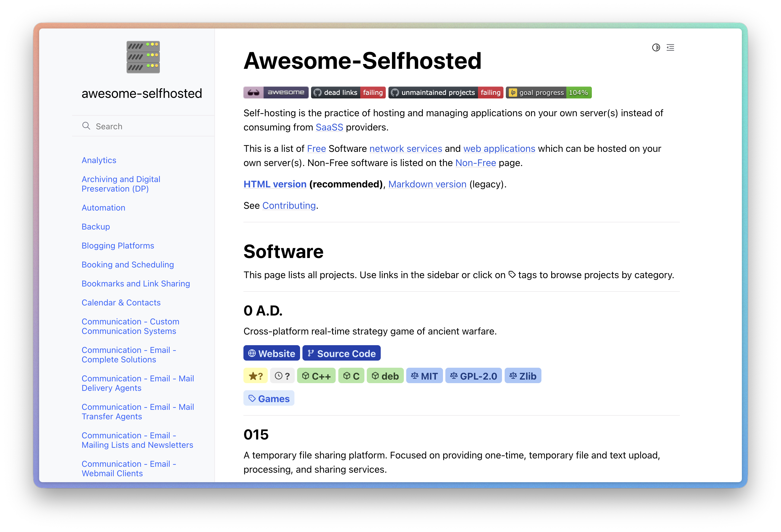
Task: Select the Backup sidebar category
Action: [x=96, y=227]
